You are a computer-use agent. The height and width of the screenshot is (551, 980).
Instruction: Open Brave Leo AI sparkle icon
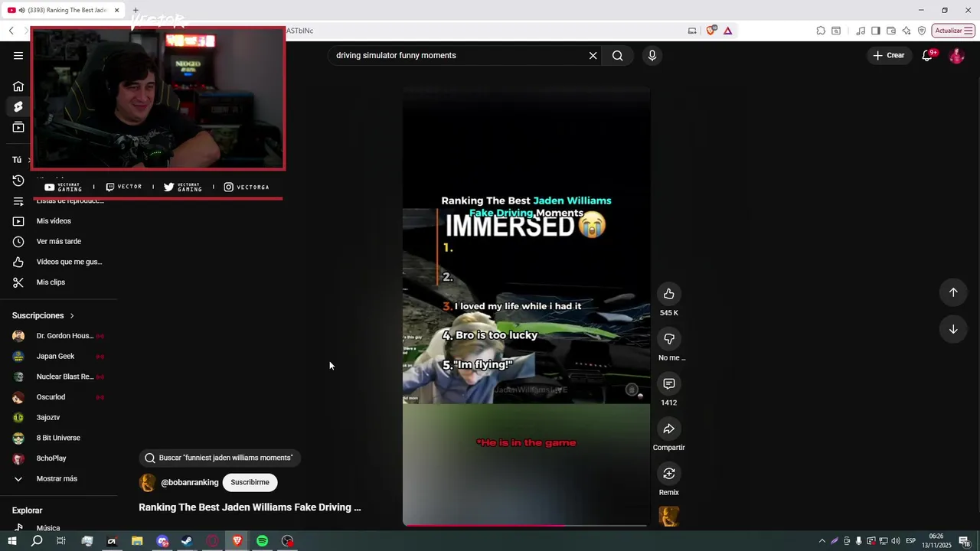[x=906, y=31]
